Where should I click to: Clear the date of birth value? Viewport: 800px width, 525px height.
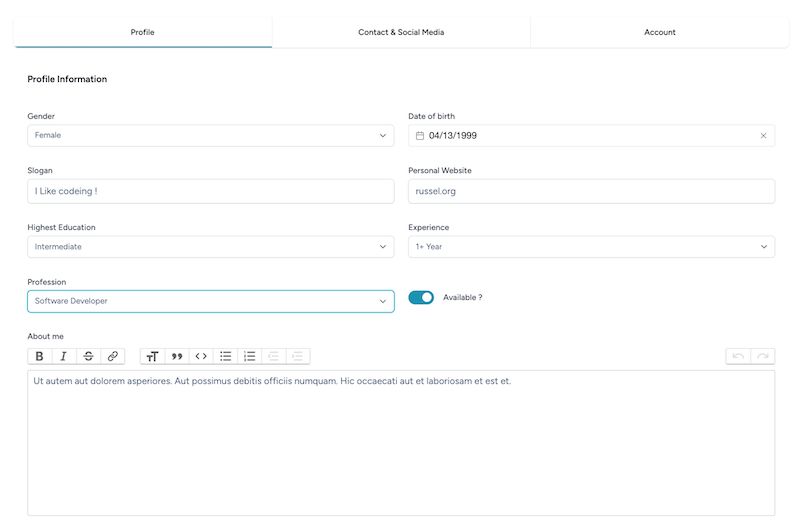point(763,136)
